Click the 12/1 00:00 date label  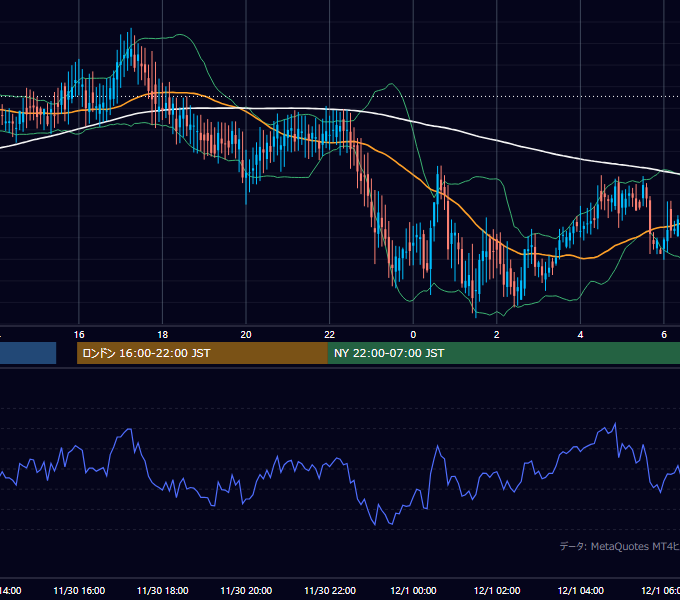click(413, 591)
